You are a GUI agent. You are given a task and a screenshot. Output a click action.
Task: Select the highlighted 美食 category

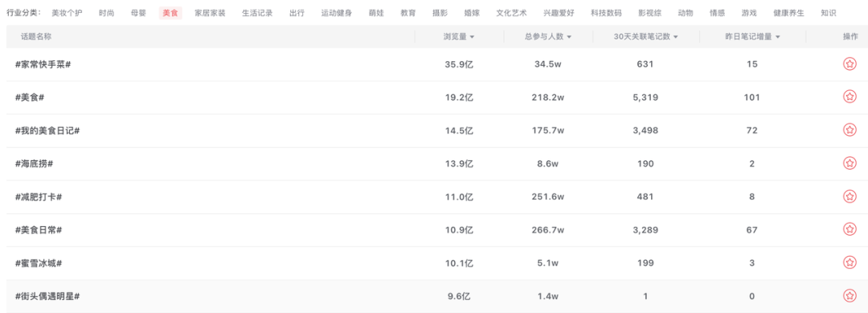pos(170,13)
